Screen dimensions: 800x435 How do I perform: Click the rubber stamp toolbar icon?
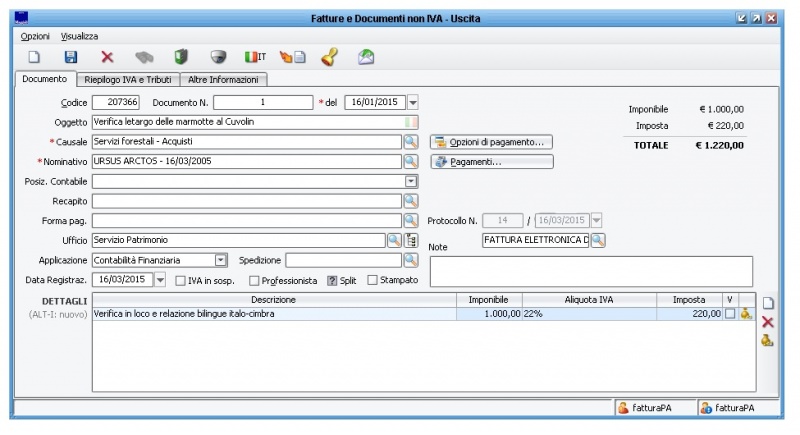[328, 58]
